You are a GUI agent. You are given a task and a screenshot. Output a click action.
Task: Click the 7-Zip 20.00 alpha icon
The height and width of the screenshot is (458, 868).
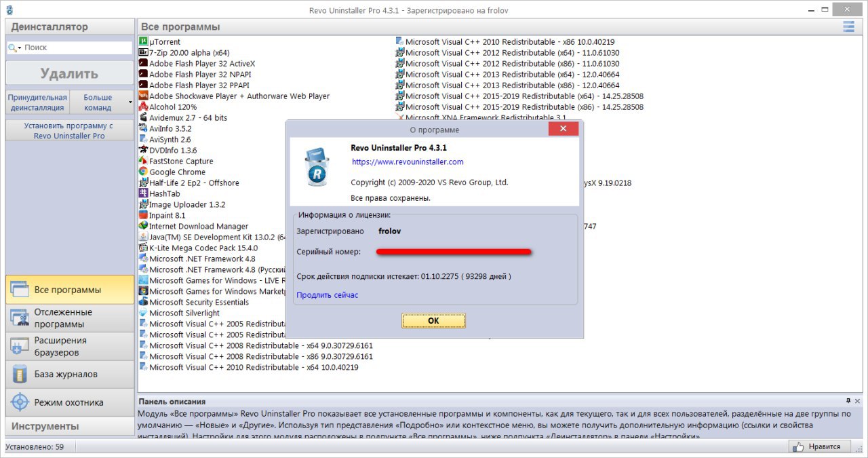pyautogui.click(x=143, y=52)
